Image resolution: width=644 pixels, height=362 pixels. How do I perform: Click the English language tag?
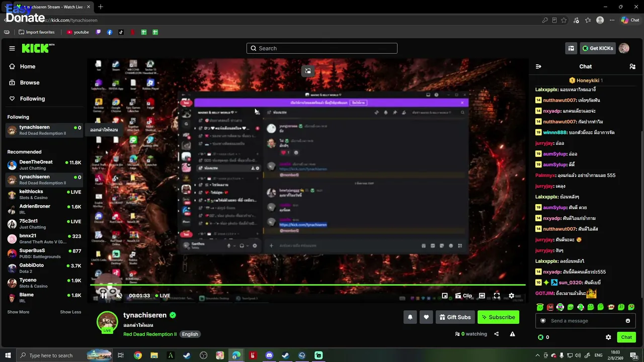(190, 334)
